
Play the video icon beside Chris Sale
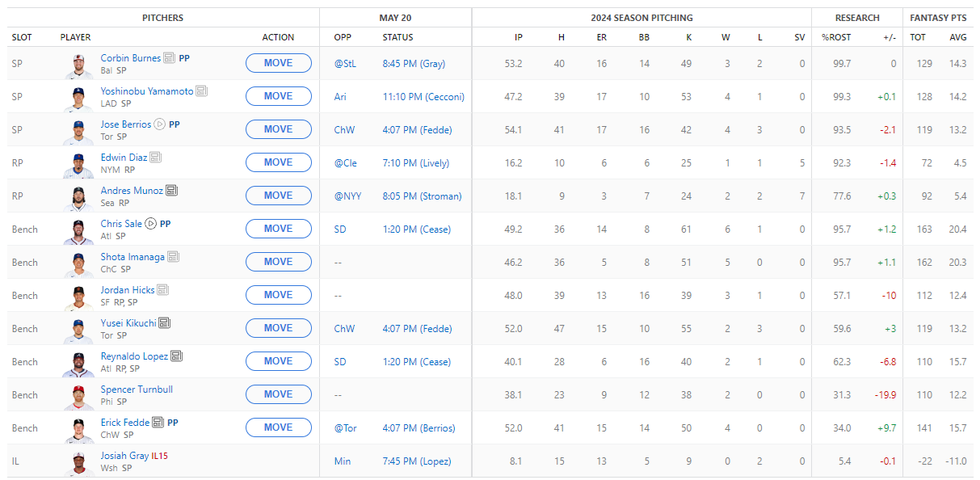coord(150,224)
